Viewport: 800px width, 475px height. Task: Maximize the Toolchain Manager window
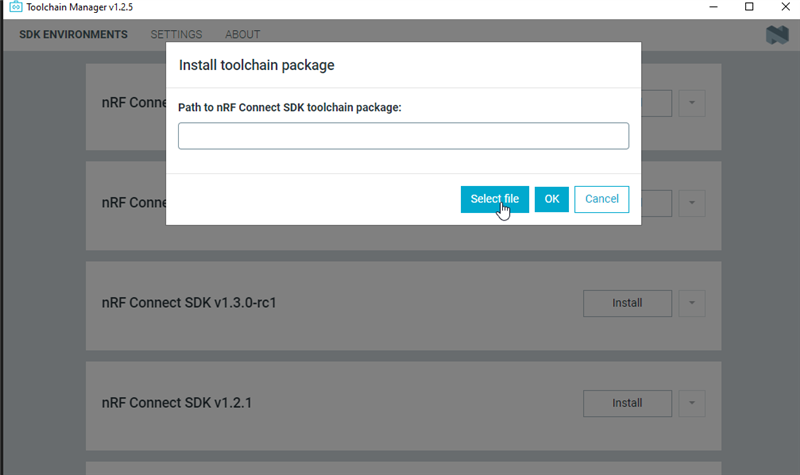(x=749, y=7)
